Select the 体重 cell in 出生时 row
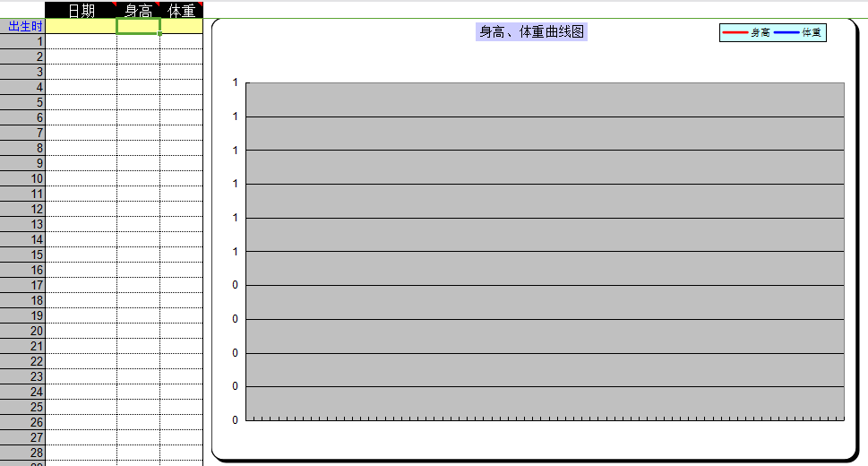The image size is (868, 466). (x=182, y=26)
